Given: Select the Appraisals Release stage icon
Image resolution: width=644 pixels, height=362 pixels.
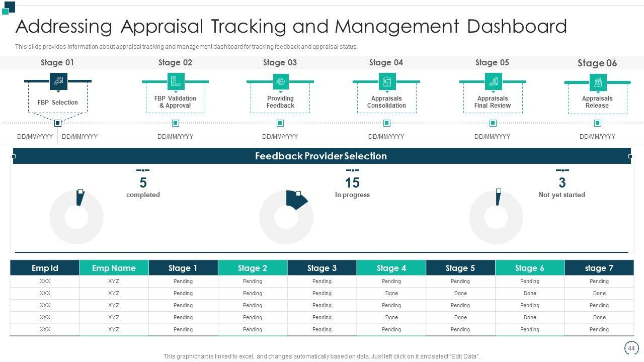Looking at the screenshot, I should click(598, 82).
